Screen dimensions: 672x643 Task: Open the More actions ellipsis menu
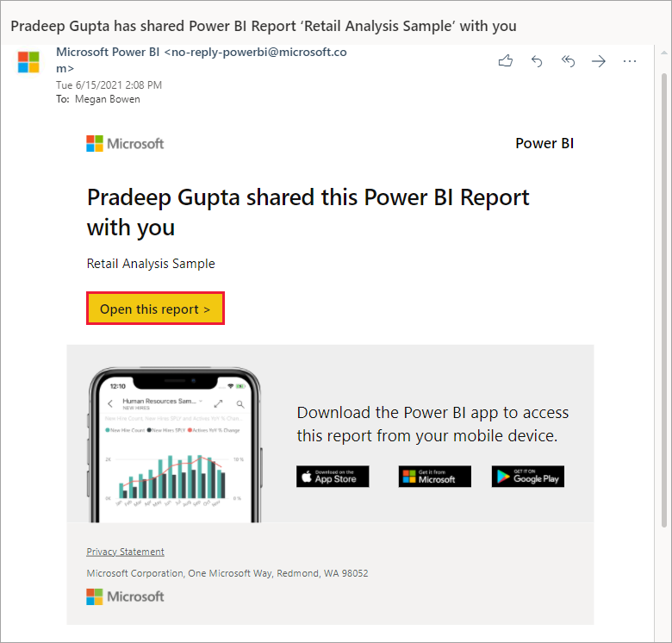[x=630, y=61]
